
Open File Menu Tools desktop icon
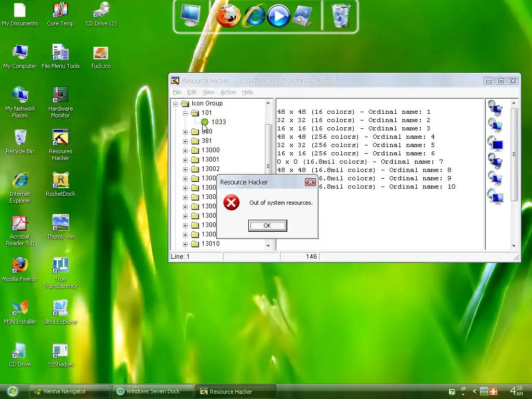pos(60,57)
